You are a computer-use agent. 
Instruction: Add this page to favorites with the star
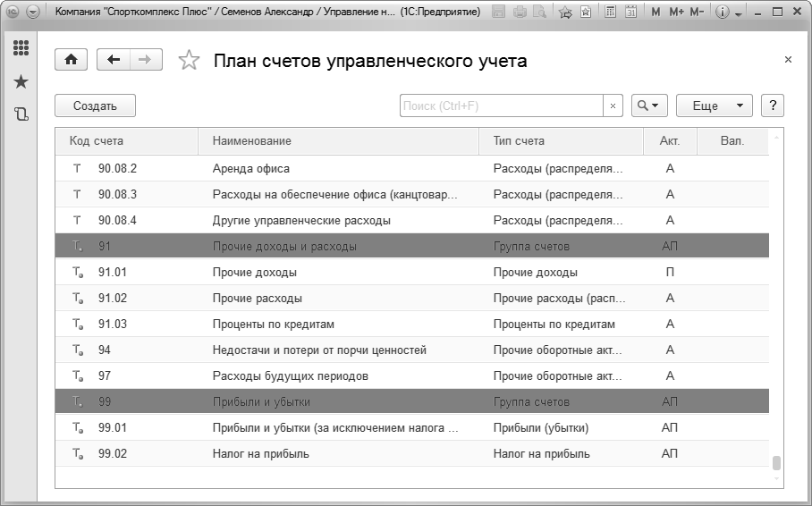(189, 61)
